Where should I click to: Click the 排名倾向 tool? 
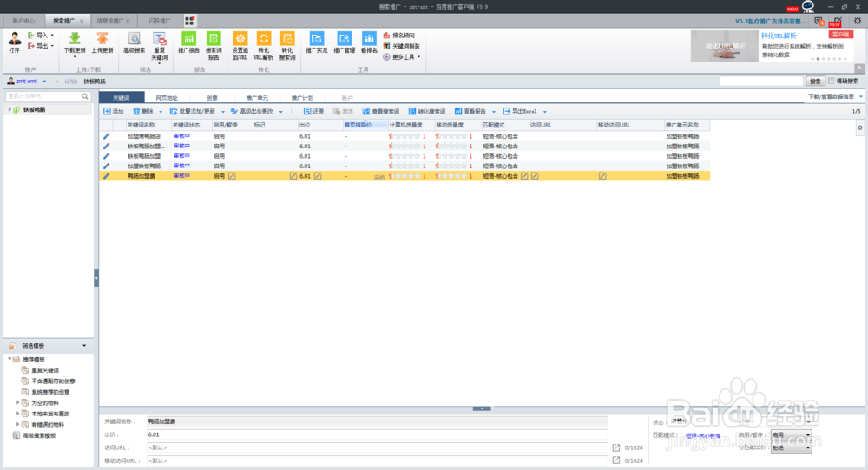coord(398,36)
